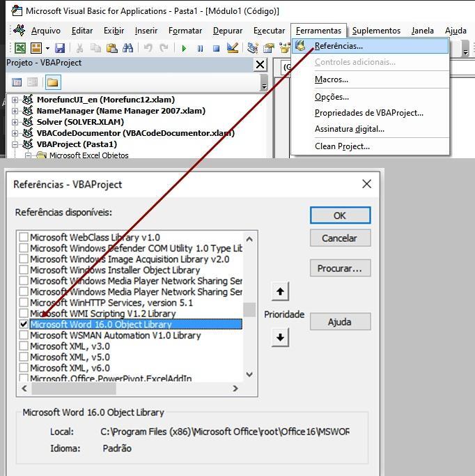The image size is (475, 476).
Task: Click the View Code icon in Project pane
Action: 17,82
